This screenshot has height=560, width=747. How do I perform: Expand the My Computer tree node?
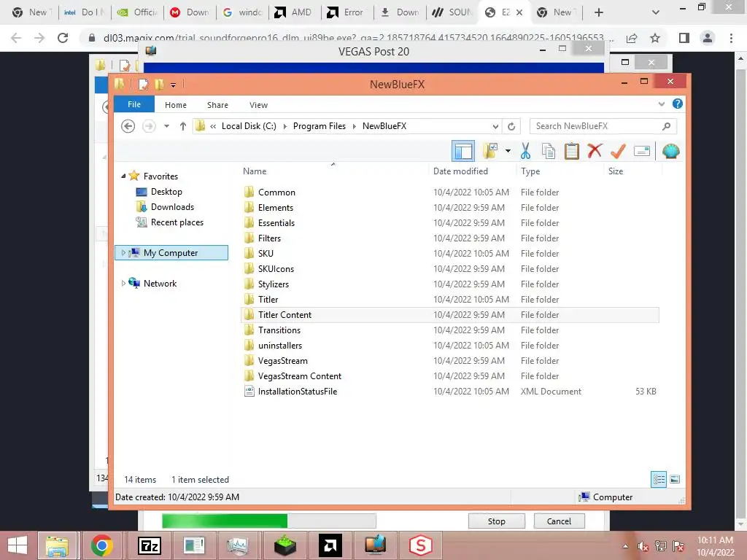[x=123, y=253]
